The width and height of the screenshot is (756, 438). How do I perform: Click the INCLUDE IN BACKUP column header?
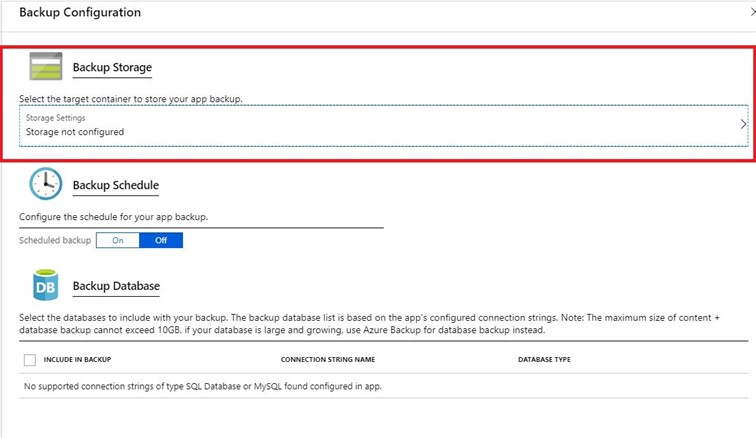point(78,359)
